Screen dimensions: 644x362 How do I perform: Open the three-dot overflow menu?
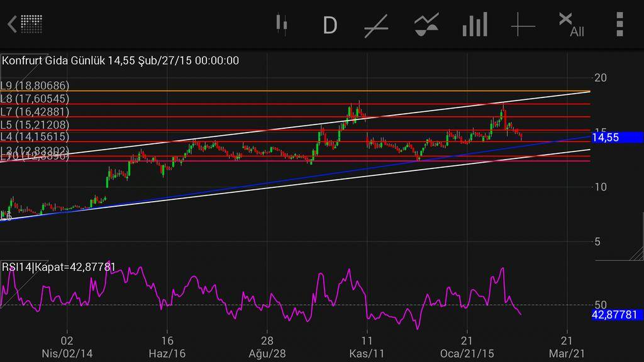619,25
